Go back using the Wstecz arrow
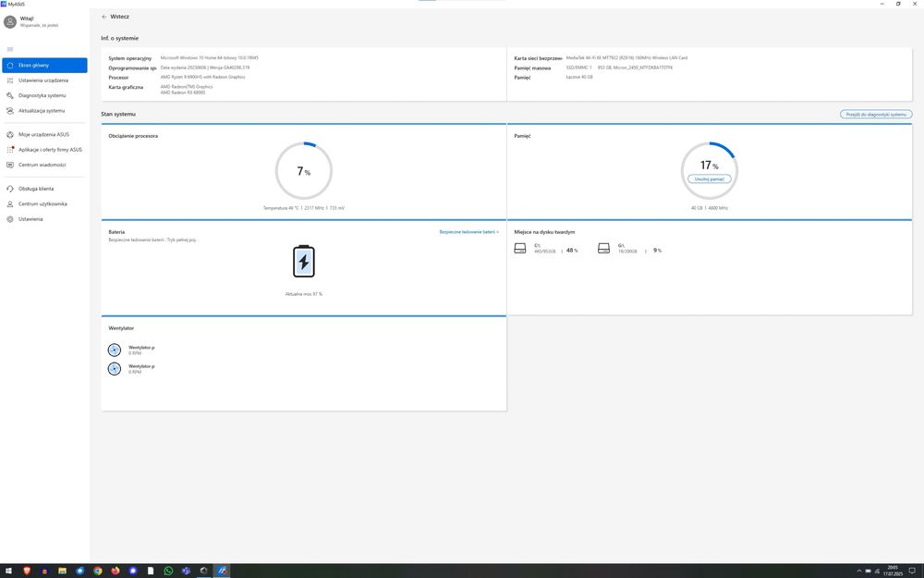 pyautogui.click(x=104, y=17)
